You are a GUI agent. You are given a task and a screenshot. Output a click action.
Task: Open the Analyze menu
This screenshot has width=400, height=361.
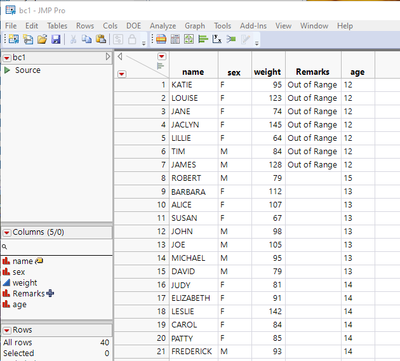click(163, 26)
